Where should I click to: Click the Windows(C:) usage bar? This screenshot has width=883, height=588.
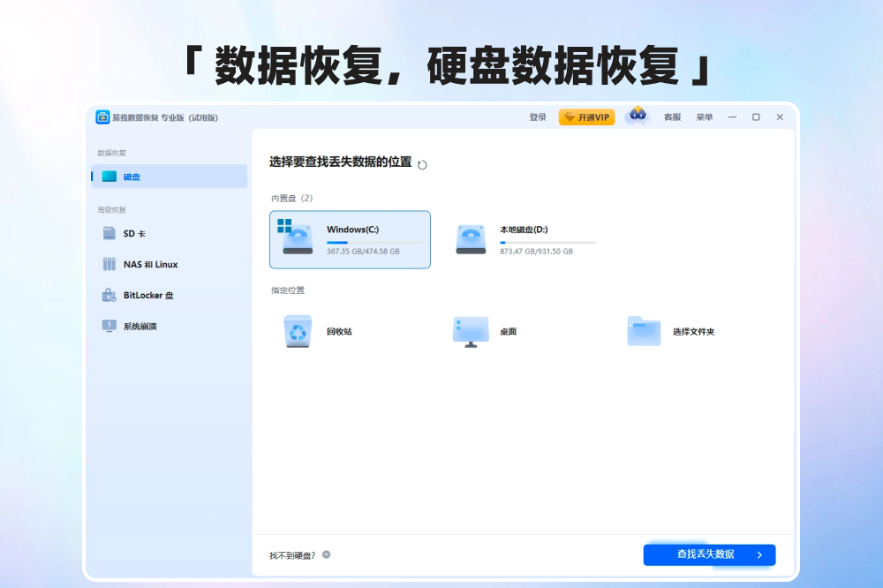point(374,242)
